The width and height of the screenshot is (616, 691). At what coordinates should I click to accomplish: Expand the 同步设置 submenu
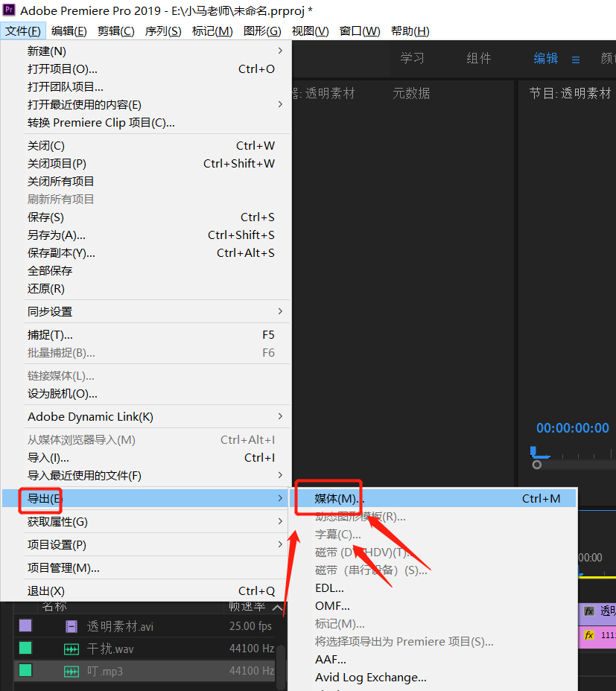point(146,311)
